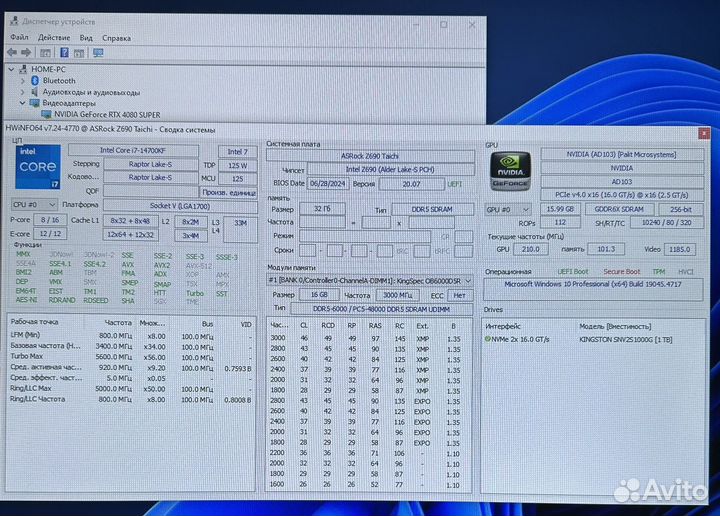Open the Файл menu

pos(17,38)
